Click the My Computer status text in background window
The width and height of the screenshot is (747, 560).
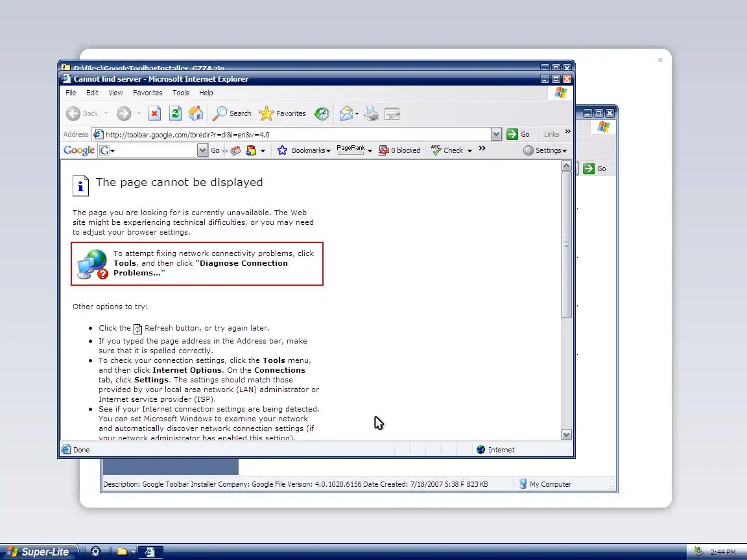tap(551, 484)
